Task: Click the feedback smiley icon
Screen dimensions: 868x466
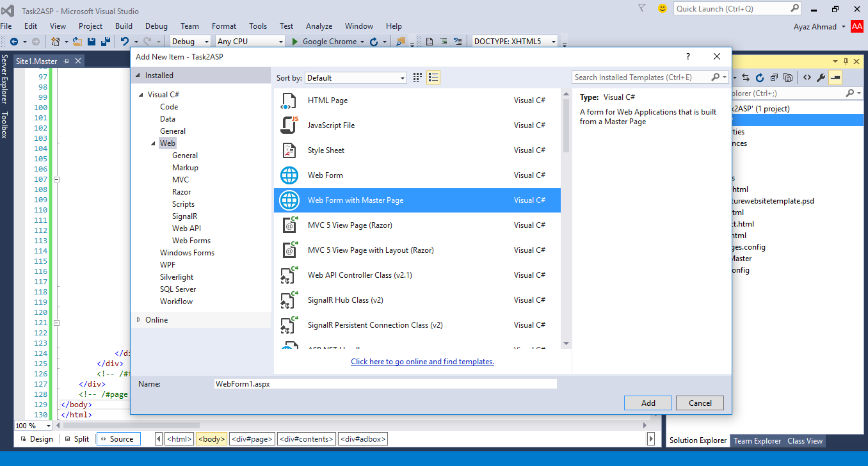Action: click(x=663, y=8)
